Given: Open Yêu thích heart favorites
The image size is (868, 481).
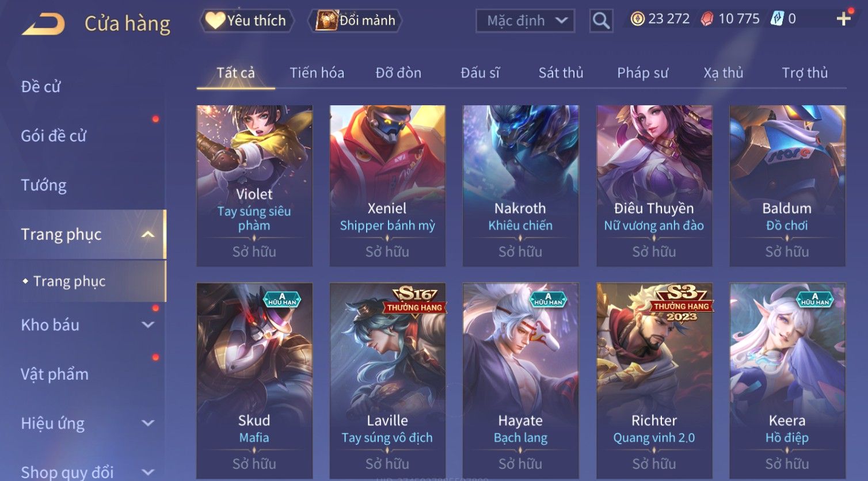Looking at the screenshot, I should tap(246, 21).
